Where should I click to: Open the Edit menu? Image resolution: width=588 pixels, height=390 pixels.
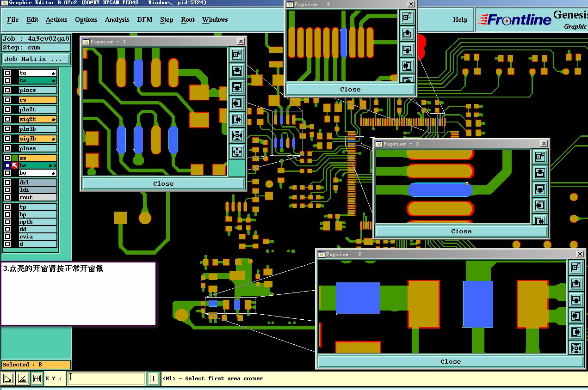click(32, 19)
